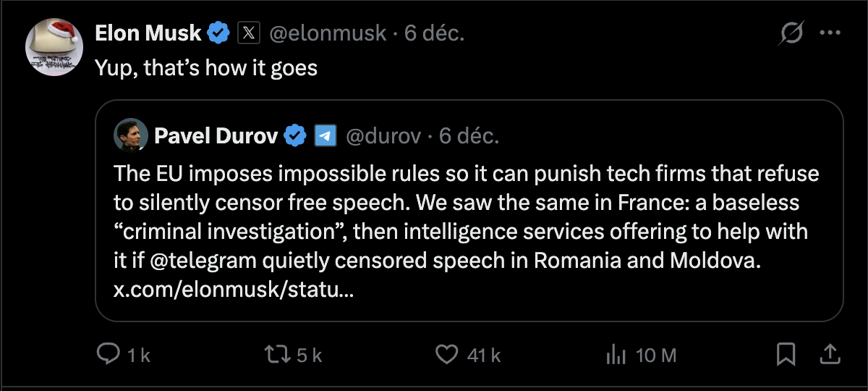Click Pavel Durov's verified checkmark
Viewport: 868px width, 391px height.
(x=294, y=135)
